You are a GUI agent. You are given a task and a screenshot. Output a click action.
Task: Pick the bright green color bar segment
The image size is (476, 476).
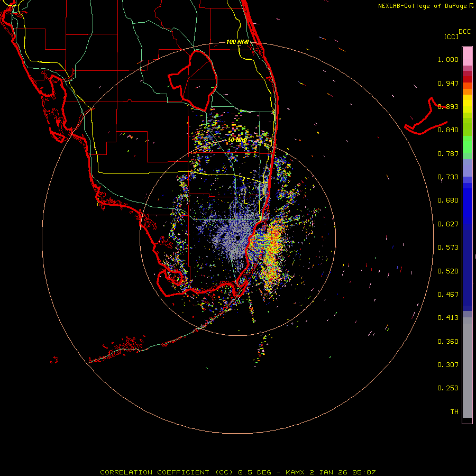pos(467,144)
